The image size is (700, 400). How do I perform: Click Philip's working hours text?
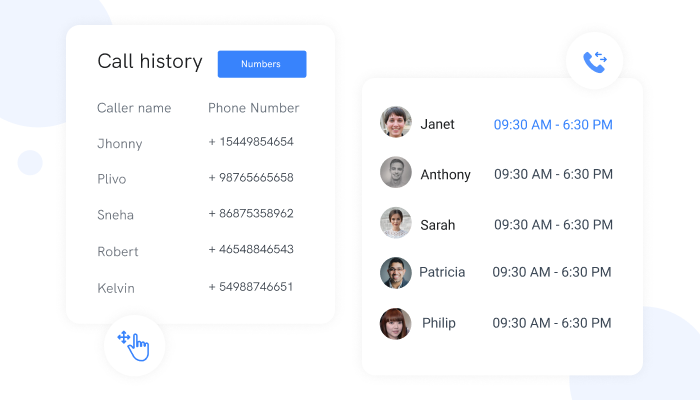tap(552, 323)
